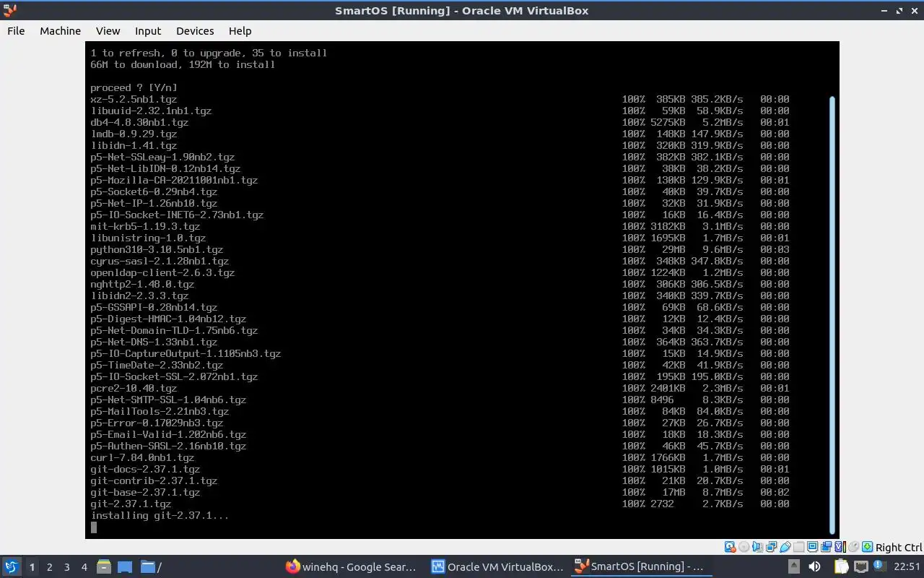Open the Input menu

[148, 31]
